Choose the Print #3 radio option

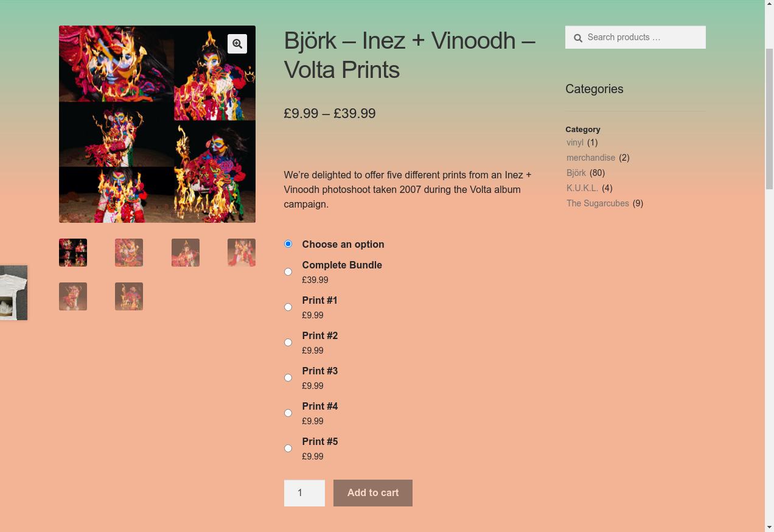point(288,377)
